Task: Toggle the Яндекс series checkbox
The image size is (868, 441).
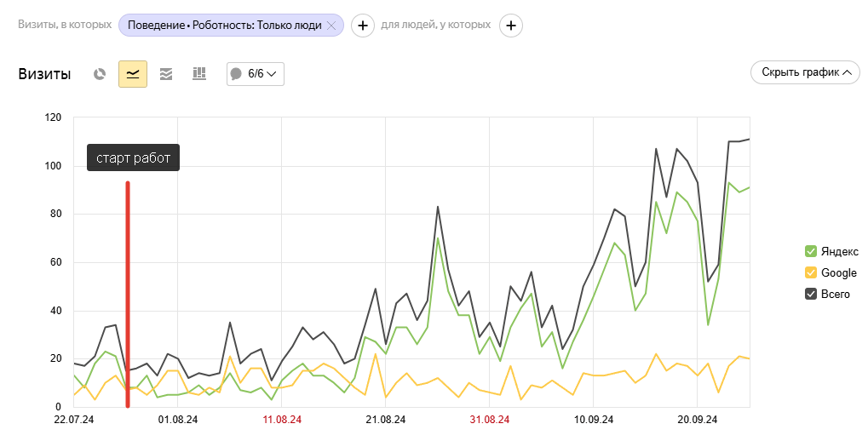Action: tap(811, 251)
